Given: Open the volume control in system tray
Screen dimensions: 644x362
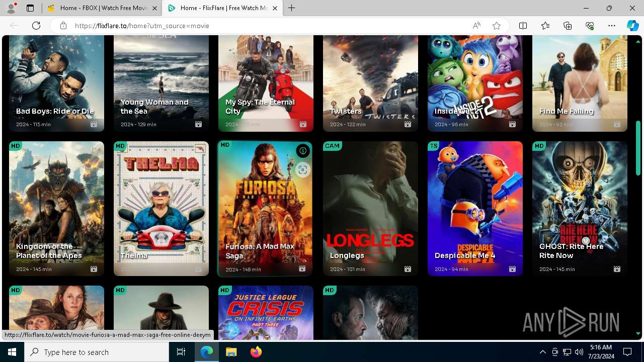Looking at the screenshot, I should coord(579,352).
